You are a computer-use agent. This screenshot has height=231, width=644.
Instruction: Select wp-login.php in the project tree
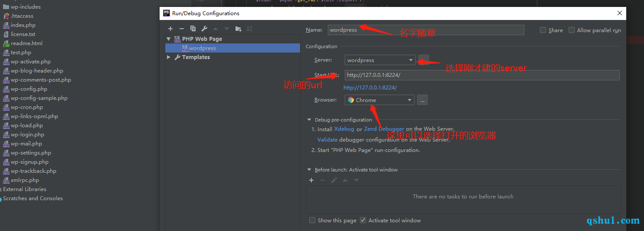(27, 135)
